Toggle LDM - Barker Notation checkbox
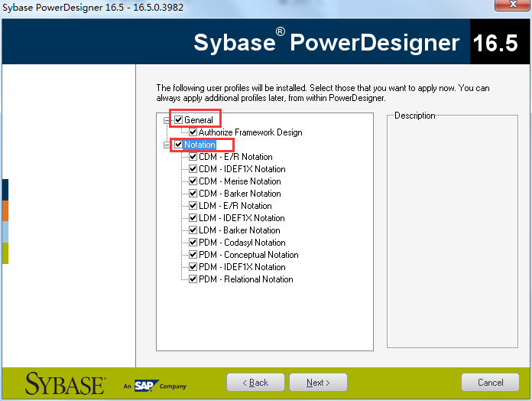This screenshot has height=401, width=532. click(193, 230)
